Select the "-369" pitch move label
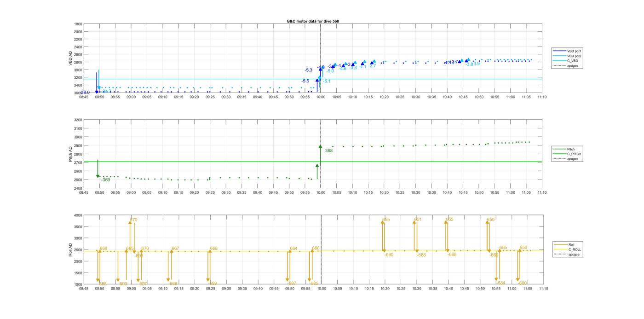Viewport: 644px width, 319px height. click(x=105, y=180)
